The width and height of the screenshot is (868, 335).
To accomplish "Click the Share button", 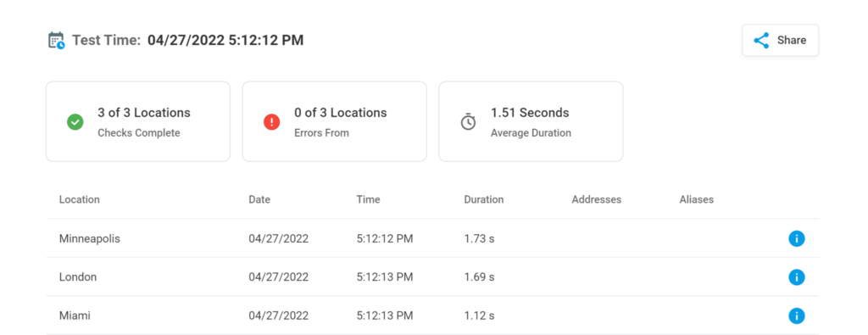I will pyautogui.click(x=780, y=41).
